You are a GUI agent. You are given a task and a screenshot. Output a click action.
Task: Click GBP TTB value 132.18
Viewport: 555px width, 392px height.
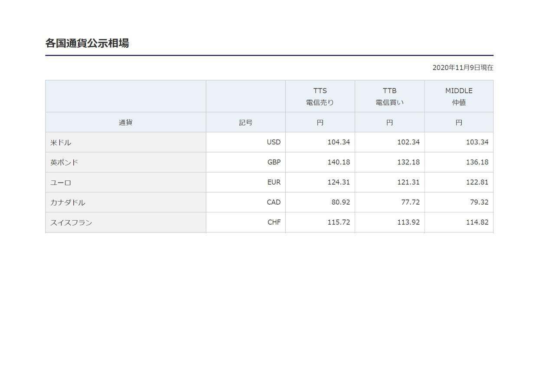click(408, 162)
